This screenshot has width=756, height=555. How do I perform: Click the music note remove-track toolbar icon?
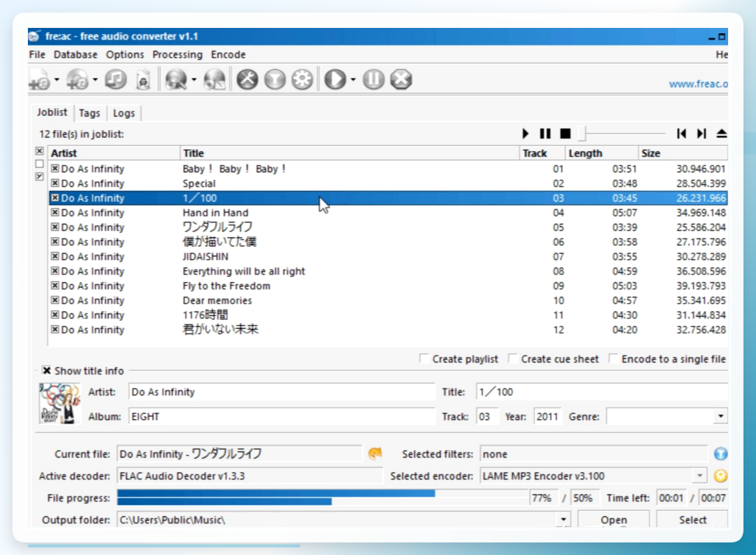[116, 79]
